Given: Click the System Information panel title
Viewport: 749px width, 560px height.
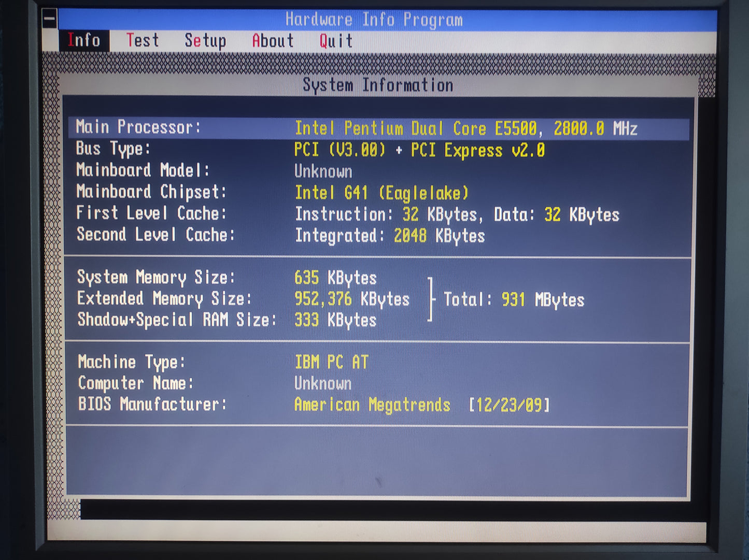Looking at the screenshot, I should click(x=378, y=85).
